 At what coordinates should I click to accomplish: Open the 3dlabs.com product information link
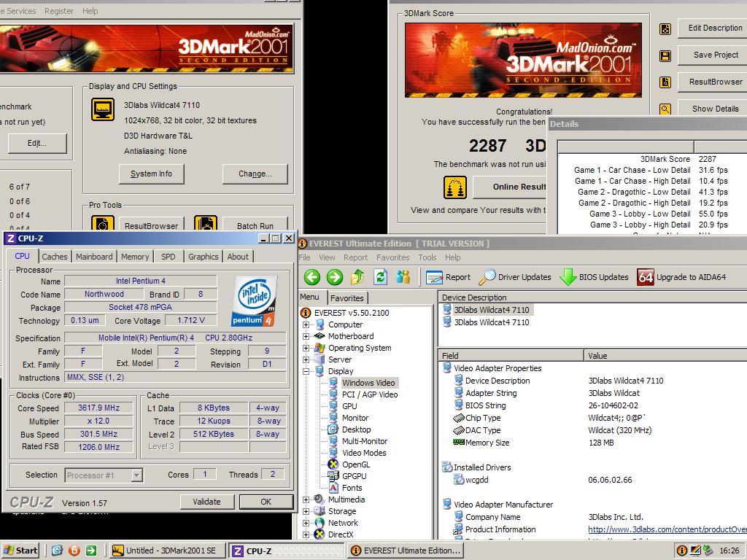pos(667,529)
